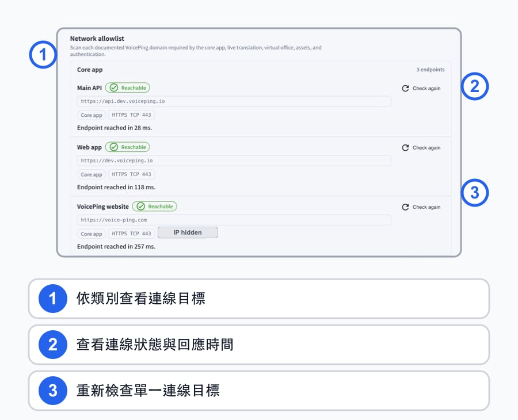This screenshot has width=518, height=420.
Task: Click the Core app tag under Web app
Action: point(92,174)
